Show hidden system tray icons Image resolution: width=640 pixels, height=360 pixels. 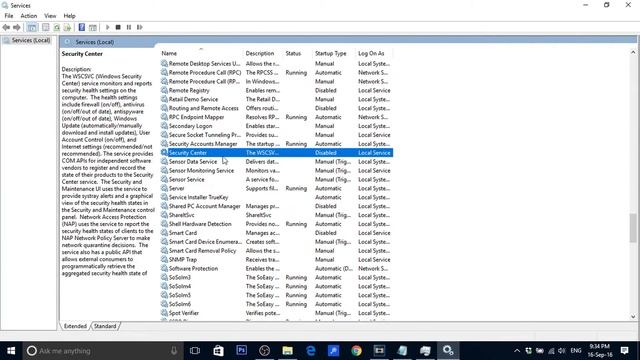(x=517, y=351)
